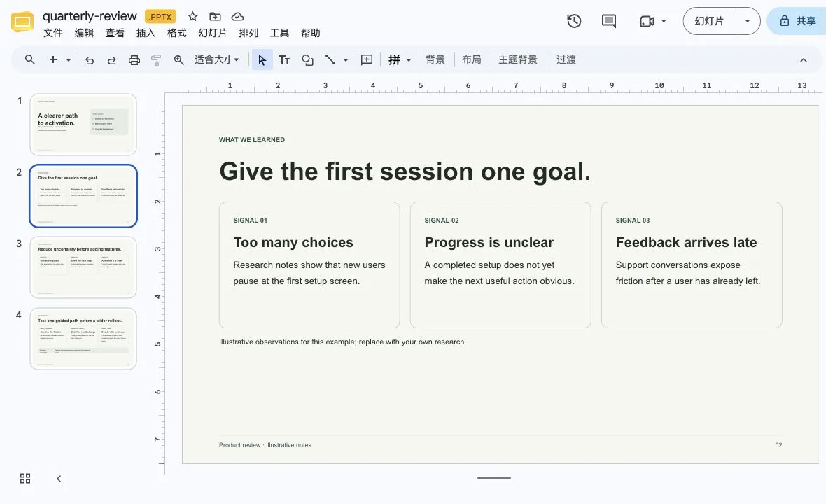The image size is (826, 504).
Task: Select the text box tool
Action: [x=284, y=60]
